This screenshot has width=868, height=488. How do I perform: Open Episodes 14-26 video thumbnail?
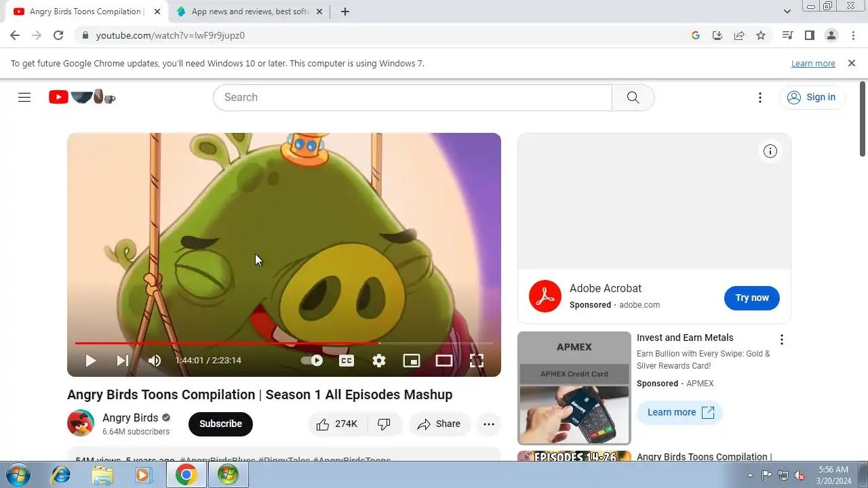574,456
